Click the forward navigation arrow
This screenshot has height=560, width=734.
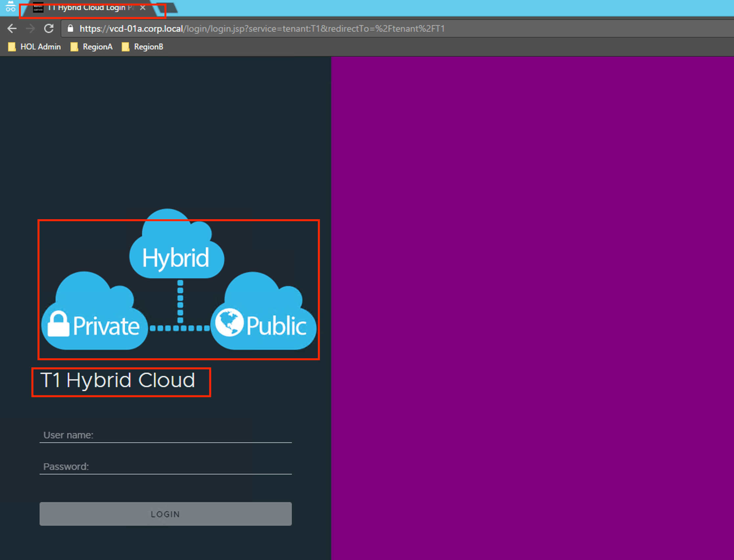click(x=30, y=29)
